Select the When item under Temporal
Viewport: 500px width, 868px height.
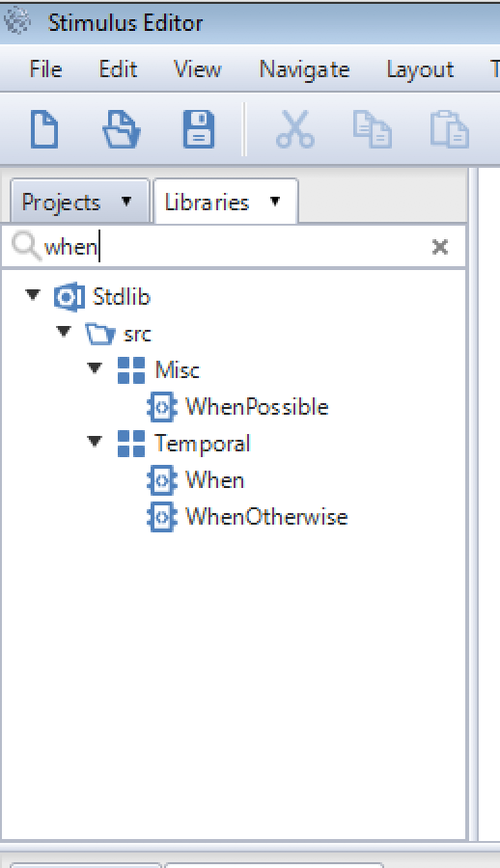[214, 480]
